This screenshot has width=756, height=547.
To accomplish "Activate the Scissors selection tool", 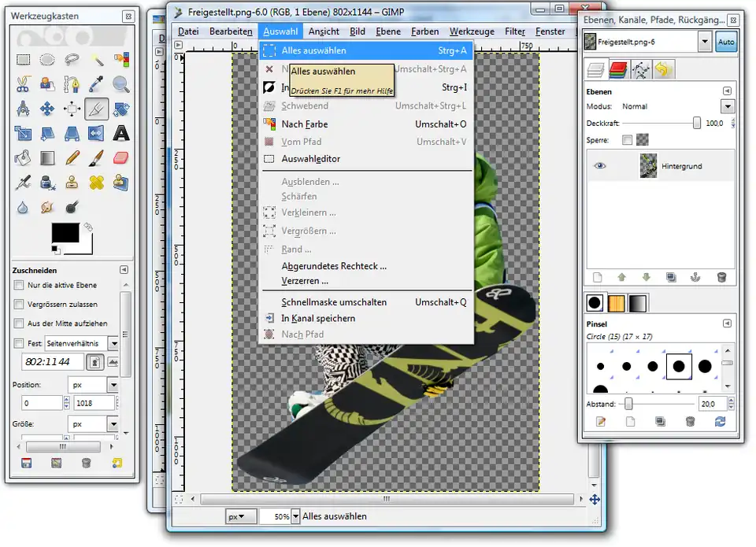I will (x=23, y=83).
